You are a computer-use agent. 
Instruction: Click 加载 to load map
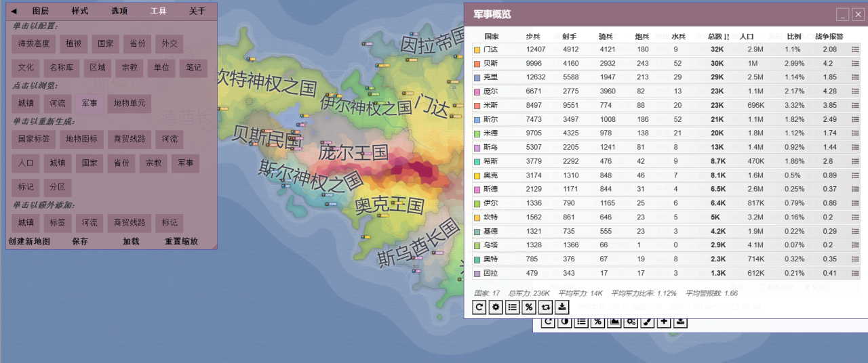click(x=131, y=241)
